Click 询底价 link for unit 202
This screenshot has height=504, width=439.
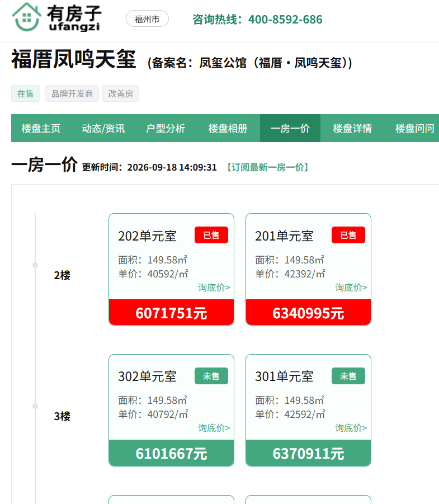[214, 288]
